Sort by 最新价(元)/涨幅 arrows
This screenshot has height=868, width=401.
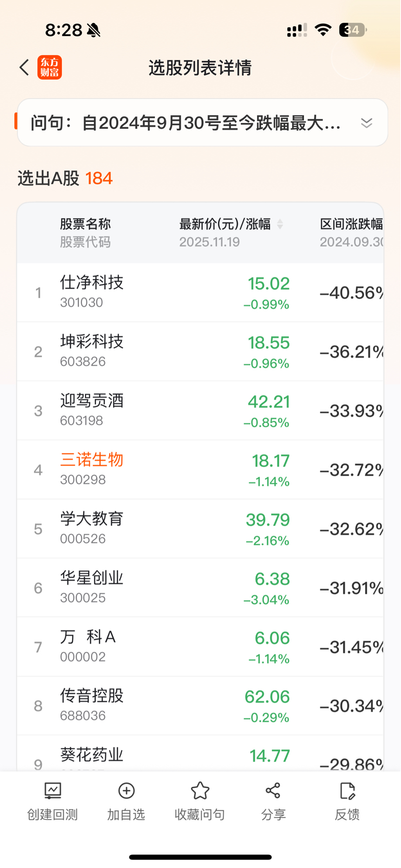click(x=280, y=224)
